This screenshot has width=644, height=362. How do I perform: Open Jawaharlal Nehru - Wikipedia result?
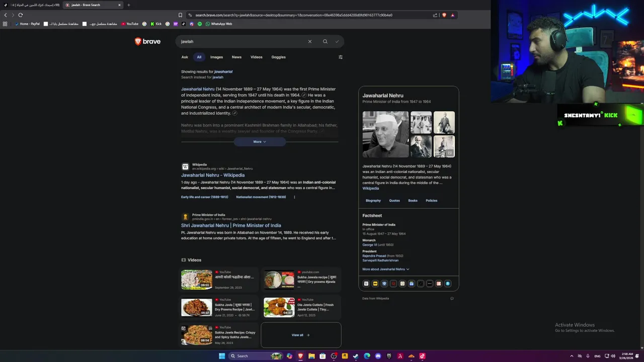[213, 175]
